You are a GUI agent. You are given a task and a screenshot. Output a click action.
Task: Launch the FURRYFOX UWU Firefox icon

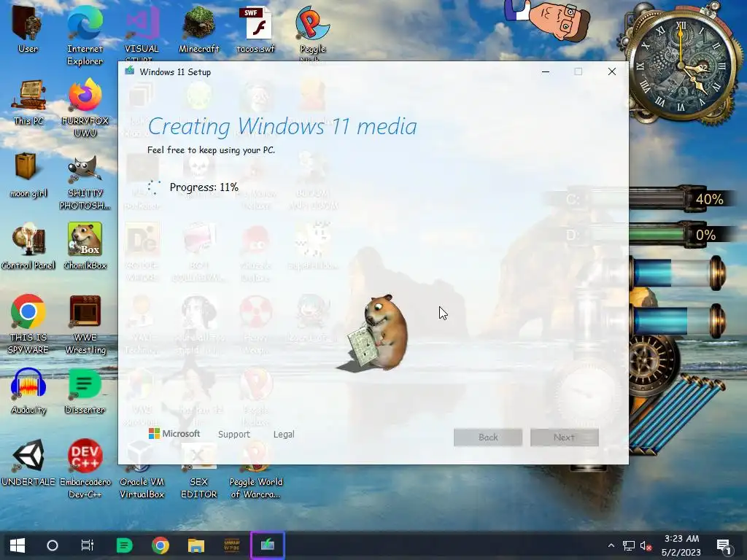point(85,108)
